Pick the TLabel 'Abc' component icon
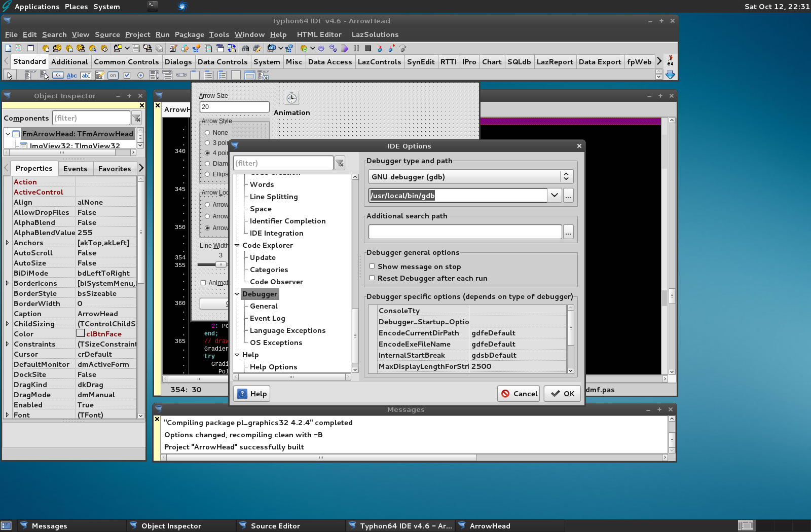811x532 pixels. [71, 75]
